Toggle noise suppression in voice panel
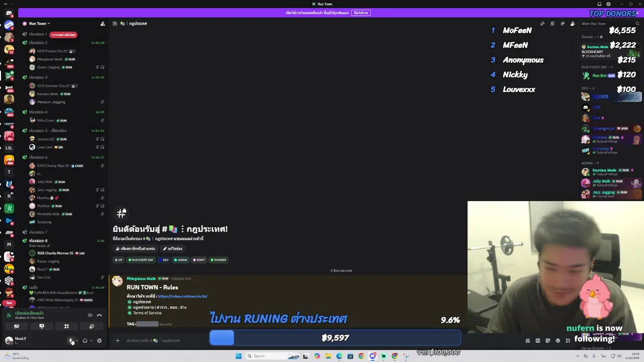Image resolution: width=644 pixels, height=362 pixels. click(x=90, y=315)
